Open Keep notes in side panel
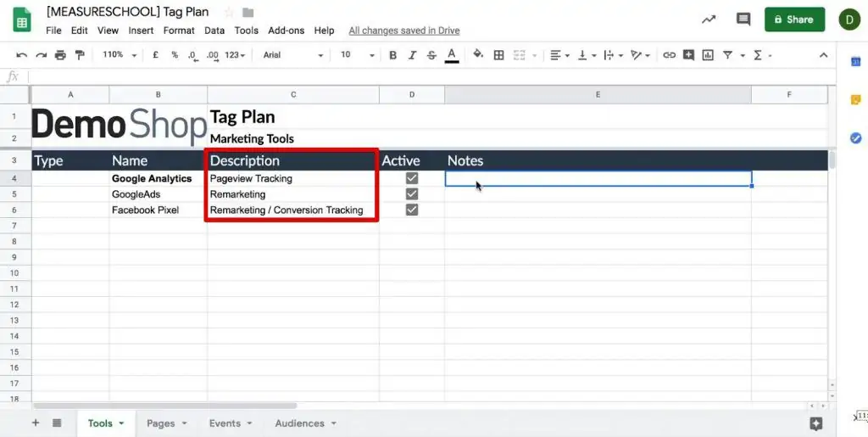 (x=855, y=99)
